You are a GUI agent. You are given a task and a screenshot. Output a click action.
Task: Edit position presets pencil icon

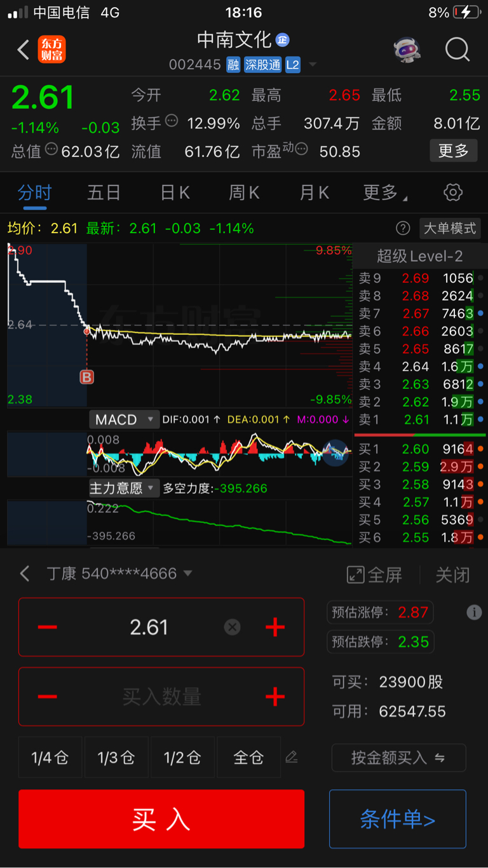click(292, 757)
